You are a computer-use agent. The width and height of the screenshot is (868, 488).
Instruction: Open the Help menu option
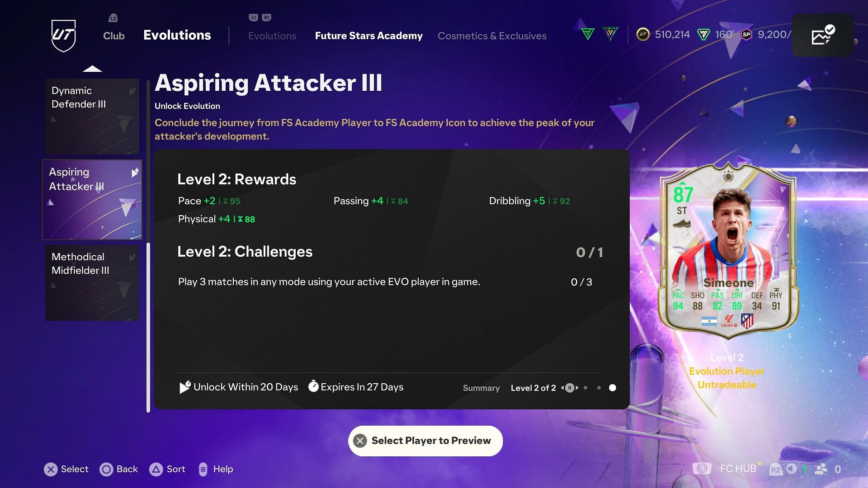(217, 469)
